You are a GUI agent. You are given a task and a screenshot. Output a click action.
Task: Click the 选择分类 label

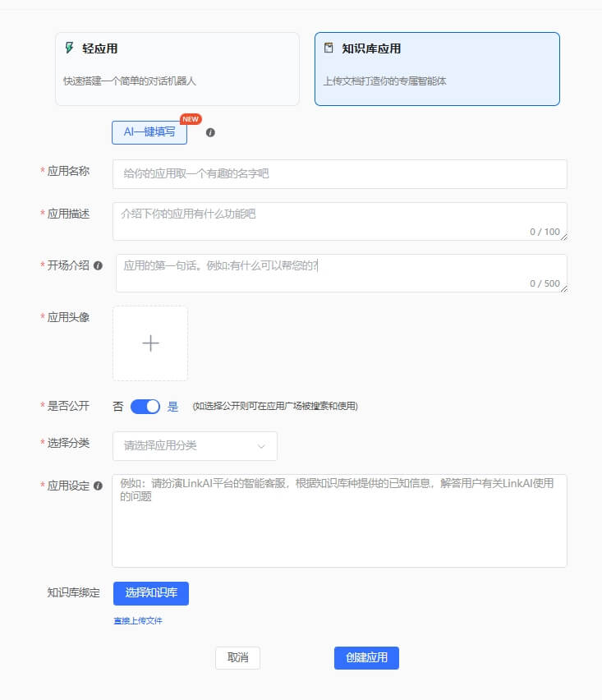[68, 444]
